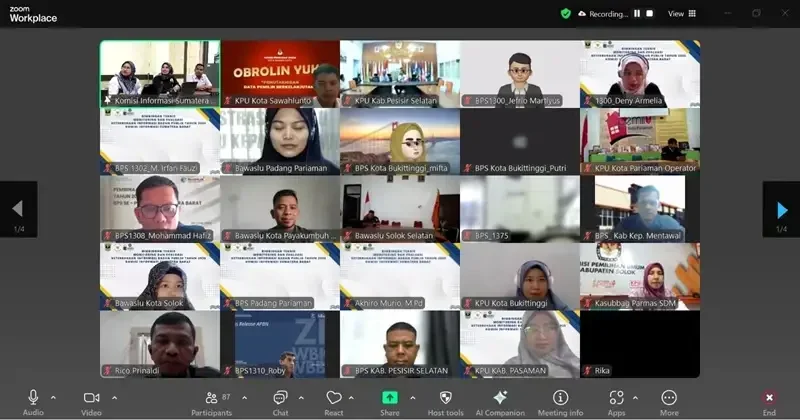Select BPS_1375 video tile
Screen dimensions: 800x420
point(520,209)
